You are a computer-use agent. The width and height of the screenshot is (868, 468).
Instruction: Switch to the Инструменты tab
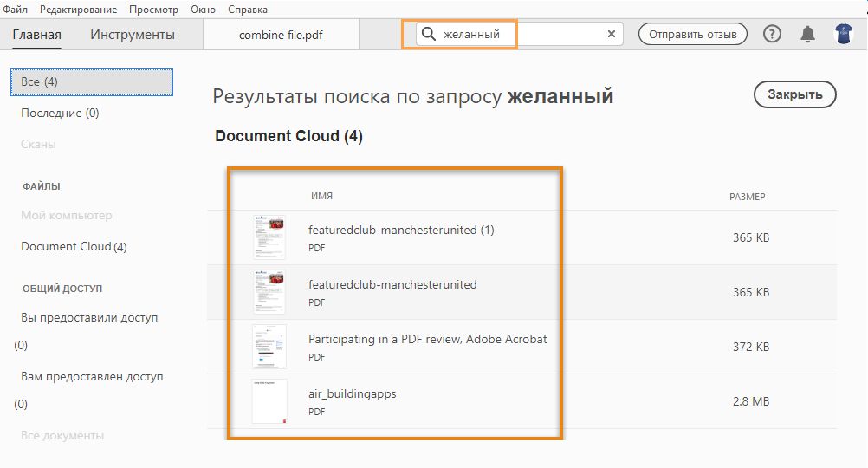(133, 35)
